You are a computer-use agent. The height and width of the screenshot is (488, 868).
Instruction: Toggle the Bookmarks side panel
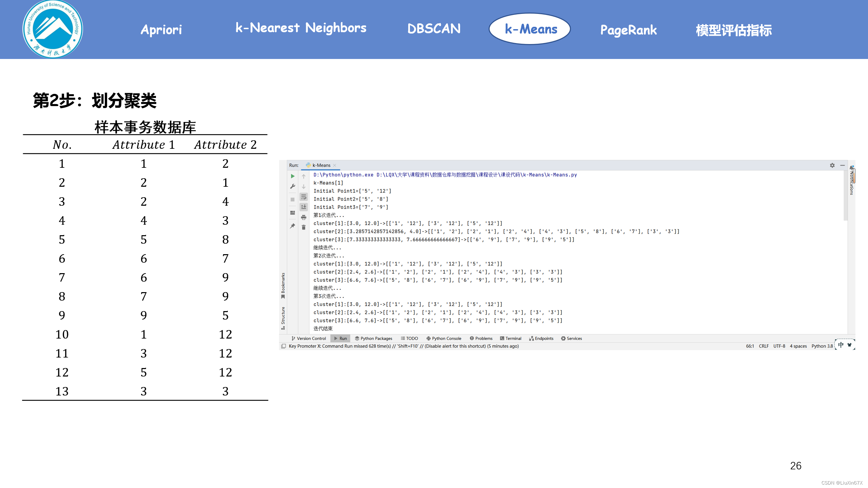click(283, 285)
